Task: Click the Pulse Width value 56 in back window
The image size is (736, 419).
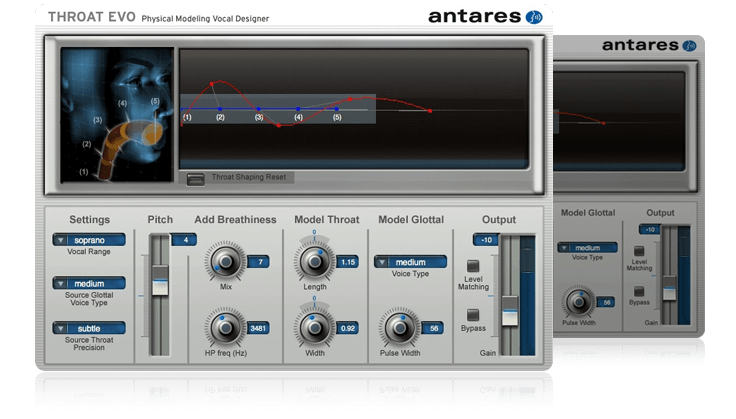Action: (x=606, y=302)
